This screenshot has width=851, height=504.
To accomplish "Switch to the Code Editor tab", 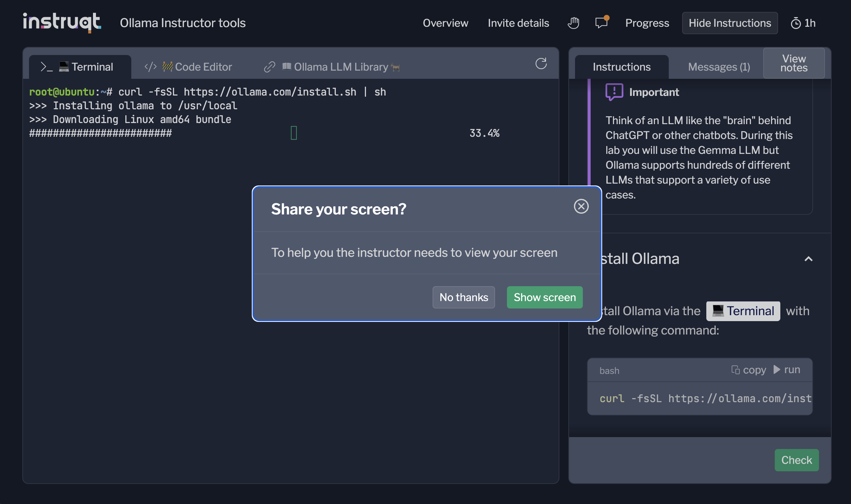I will [189, 67].
